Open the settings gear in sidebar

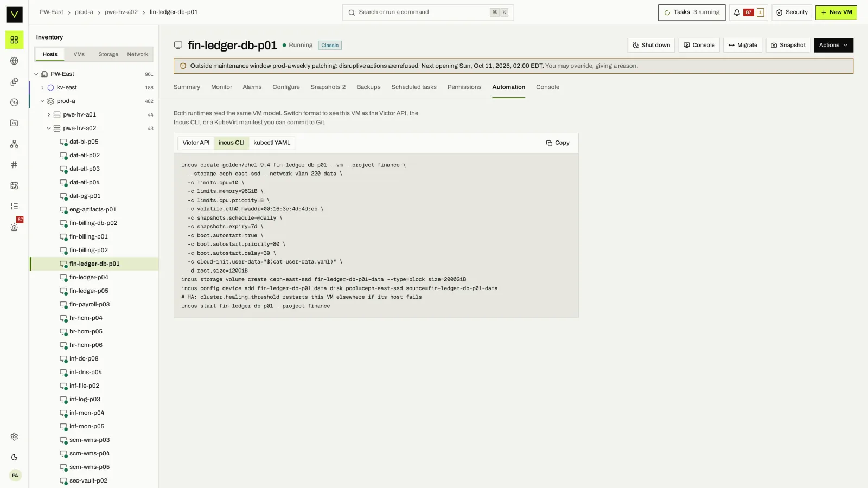pyautogui.click(x=14, y=437)
